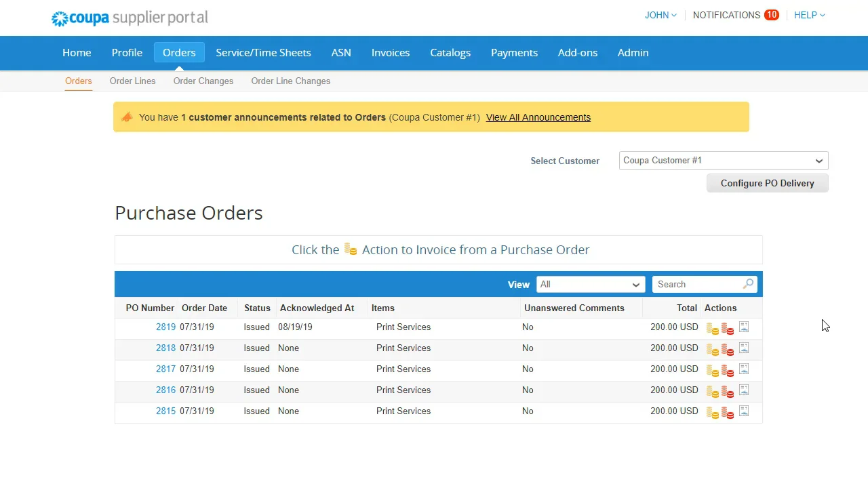Screen dimensions: 868x488
Task: Click red coins icon in PO 2818 row
Action: coord(728,350)
